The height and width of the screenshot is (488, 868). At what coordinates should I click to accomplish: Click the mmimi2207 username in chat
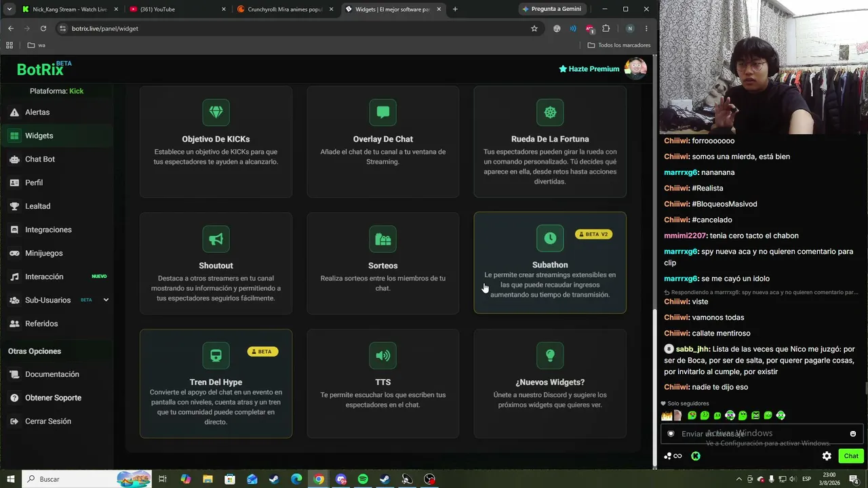coord(686,236)
